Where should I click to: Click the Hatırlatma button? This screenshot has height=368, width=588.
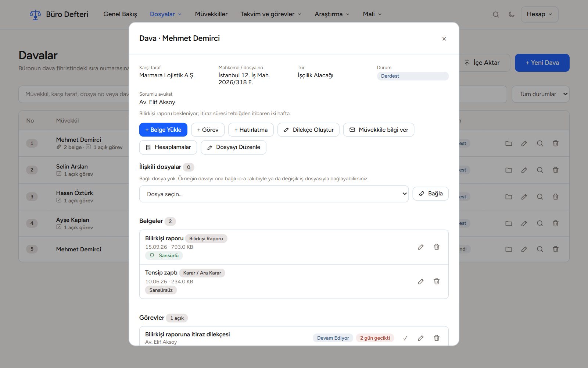click(x=251, y=130)
